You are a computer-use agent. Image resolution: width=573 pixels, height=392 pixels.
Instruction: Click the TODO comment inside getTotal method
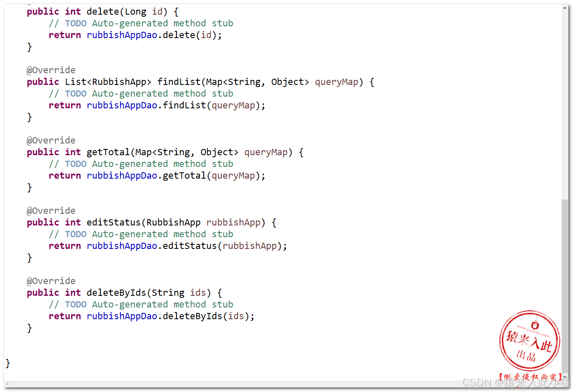(x=141, y=164)
